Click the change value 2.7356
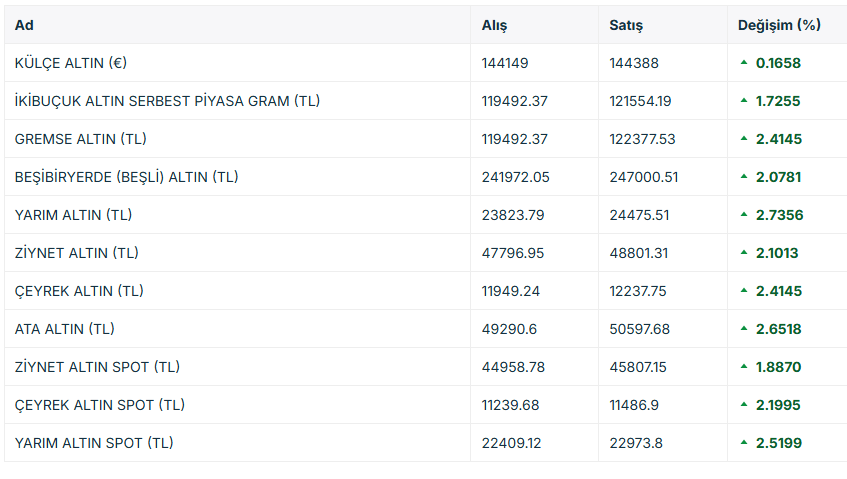The image size is (847, 479). point(779,215)
